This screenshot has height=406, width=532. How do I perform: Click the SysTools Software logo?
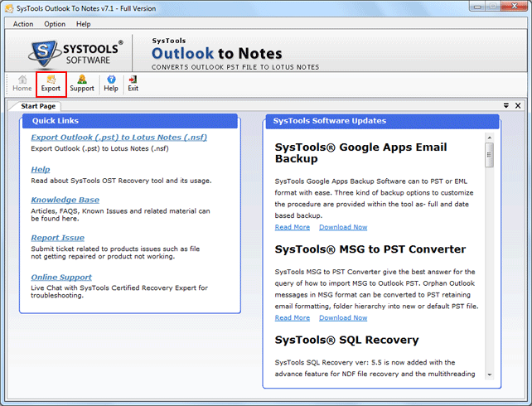(x=71, y=52)
